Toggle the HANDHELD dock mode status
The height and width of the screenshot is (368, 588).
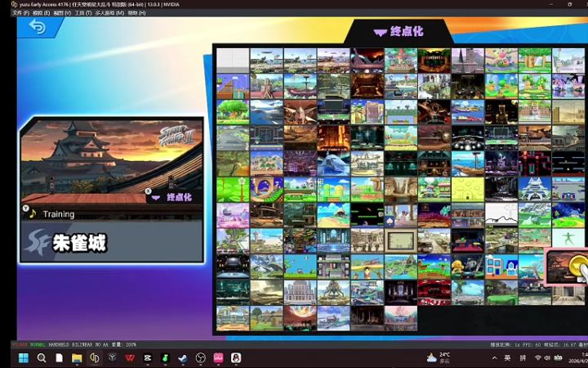tap(59, 344)
